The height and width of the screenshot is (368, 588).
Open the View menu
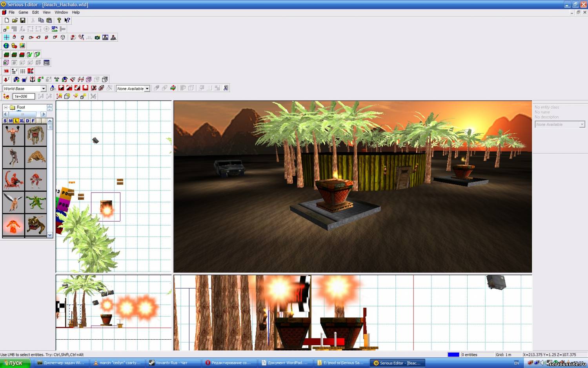[47, 12]
